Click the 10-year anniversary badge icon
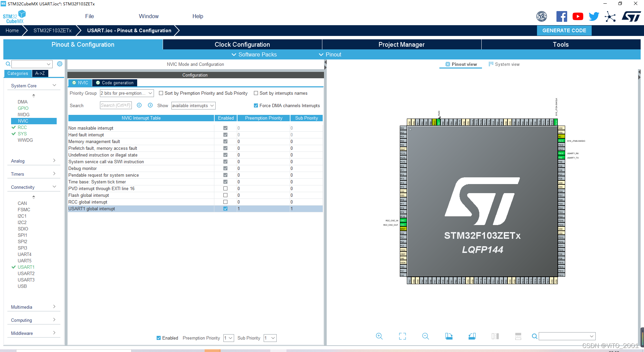The width and height of the screenshot is (644, 352). [x=541, y=16]
